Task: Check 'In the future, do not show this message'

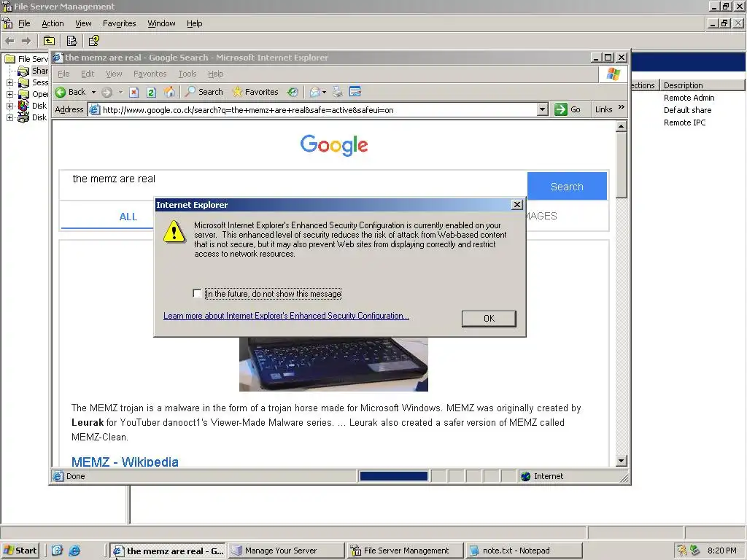Action: (x=197, y=293)
